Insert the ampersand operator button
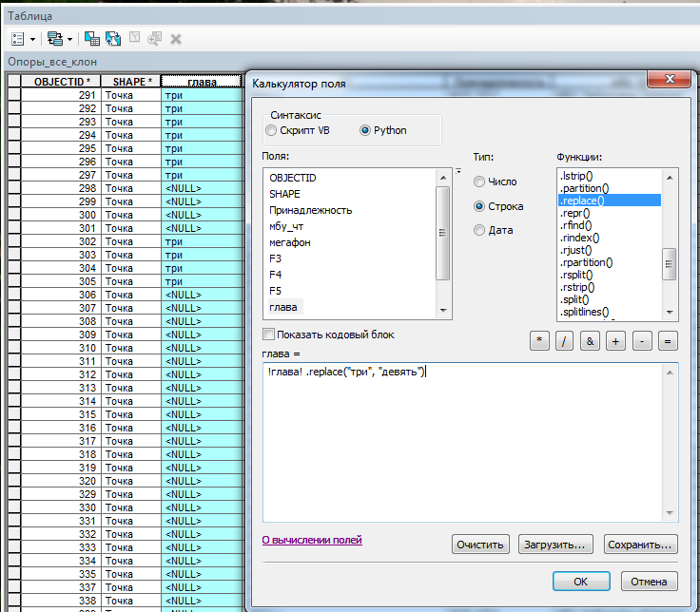 (x=591, y=342)
